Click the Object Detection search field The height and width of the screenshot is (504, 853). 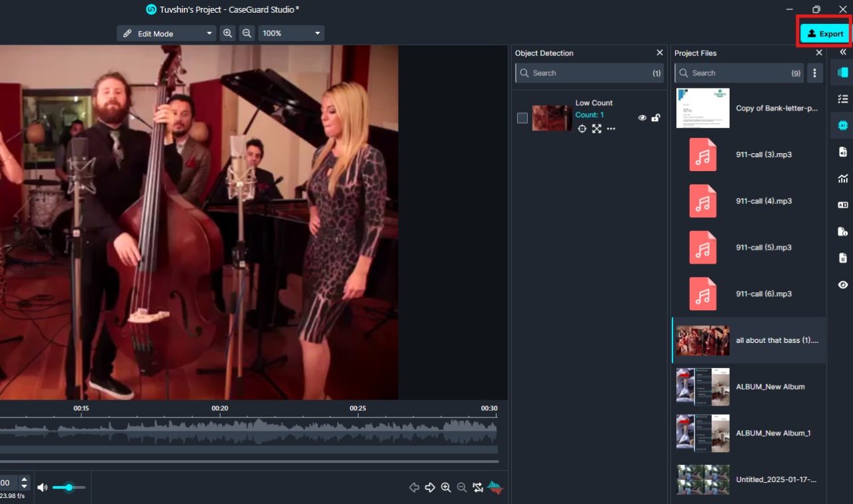tap(590, 73)
